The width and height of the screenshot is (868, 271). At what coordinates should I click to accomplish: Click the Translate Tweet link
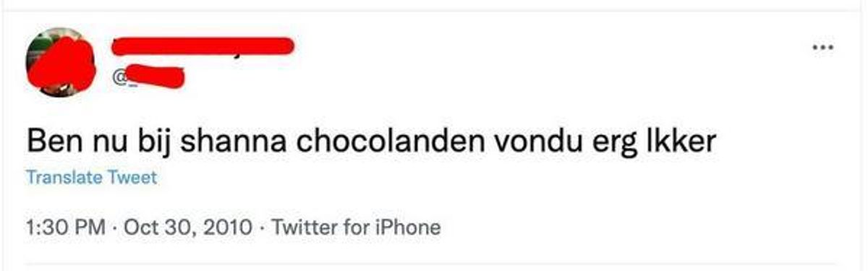[x=91, y=178]
